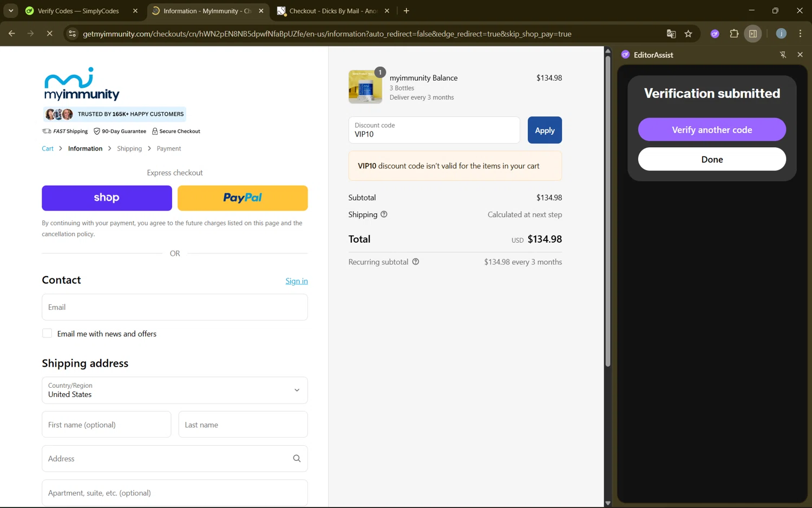Close the EditorAssist panel
The width and height of the screenshot is (812, 508).
(800, 55)
